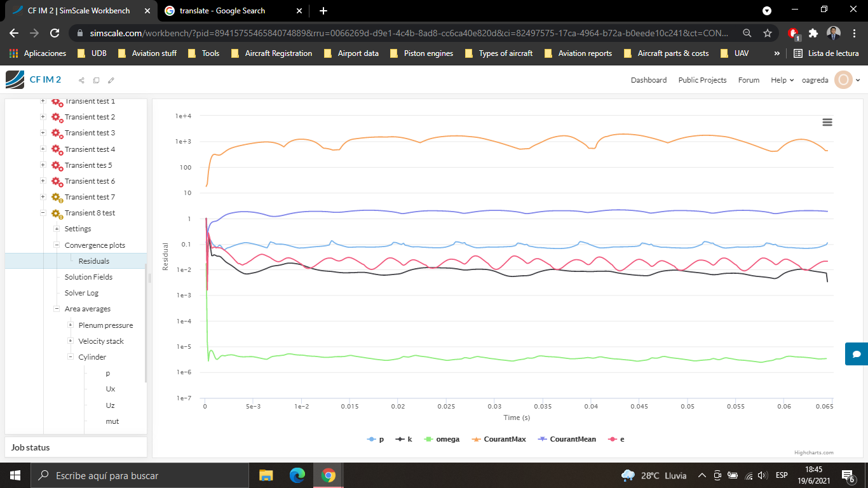The image size is (868, 488).
Task: Click the share project icon
Action: pyautogui.click(x=81, y=80)
